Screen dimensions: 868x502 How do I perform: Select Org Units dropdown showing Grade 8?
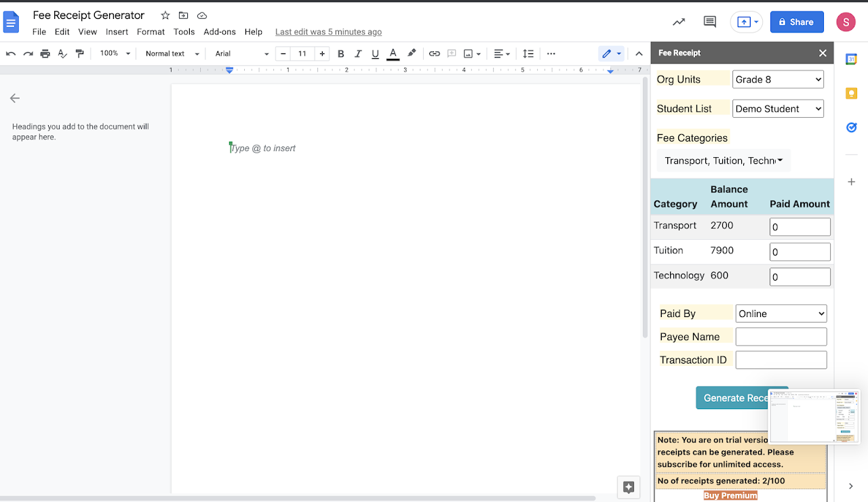(x=778, y=79)
